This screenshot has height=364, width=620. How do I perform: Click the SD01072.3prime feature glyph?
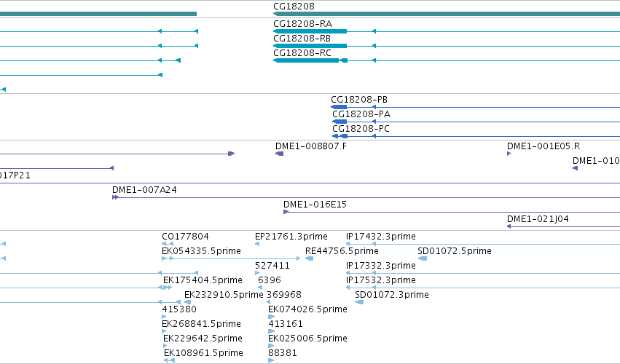[x=359, y=302]
